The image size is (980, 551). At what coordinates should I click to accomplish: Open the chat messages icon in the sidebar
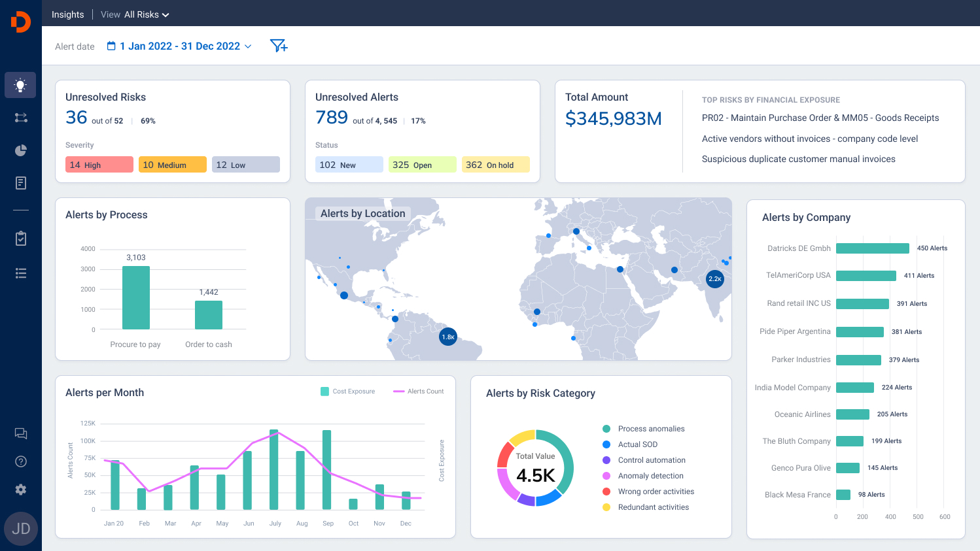(21, 433)
